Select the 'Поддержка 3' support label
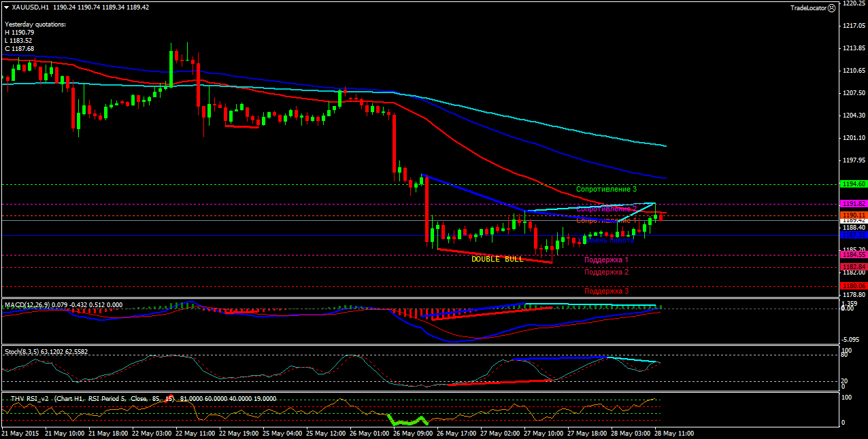Image resolution: width=868 pixels, height=439 pixels. click(x=607, y=291)
